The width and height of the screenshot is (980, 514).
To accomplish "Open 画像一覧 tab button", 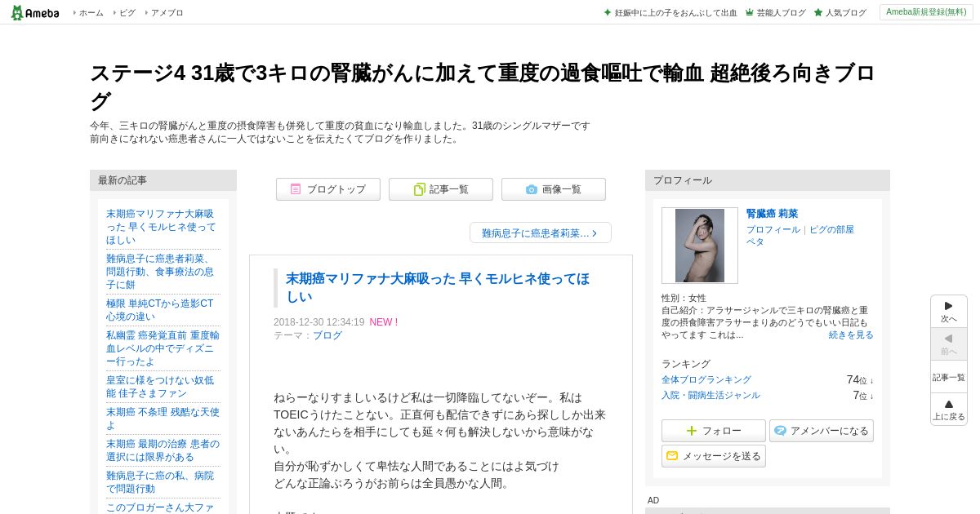I will (x=554, y=189).
